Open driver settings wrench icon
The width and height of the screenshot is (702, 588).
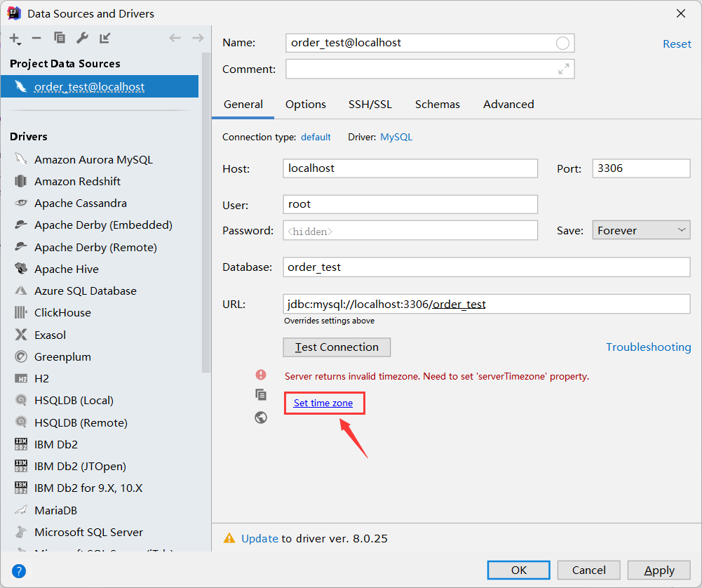point(82,38)
